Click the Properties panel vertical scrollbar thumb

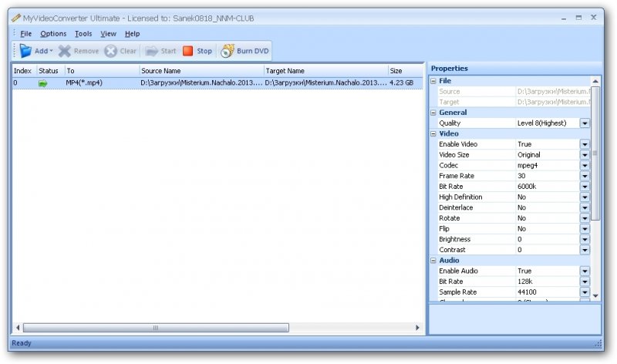click(595, 153)
